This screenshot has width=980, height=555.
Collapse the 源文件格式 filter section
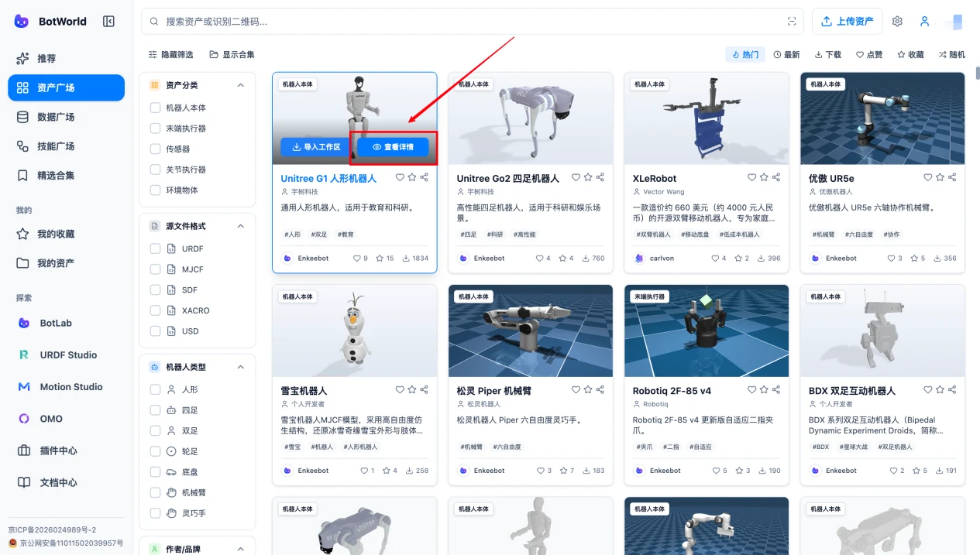coord(240,226)
